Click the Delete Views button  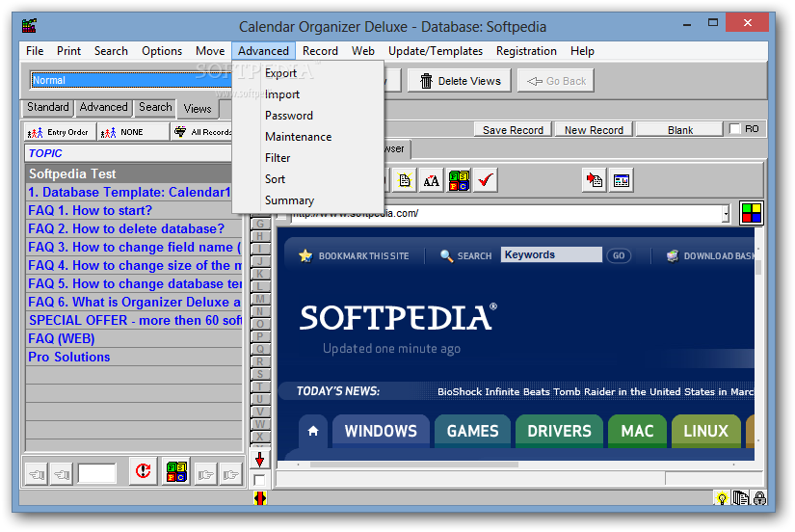click(460, 81)
